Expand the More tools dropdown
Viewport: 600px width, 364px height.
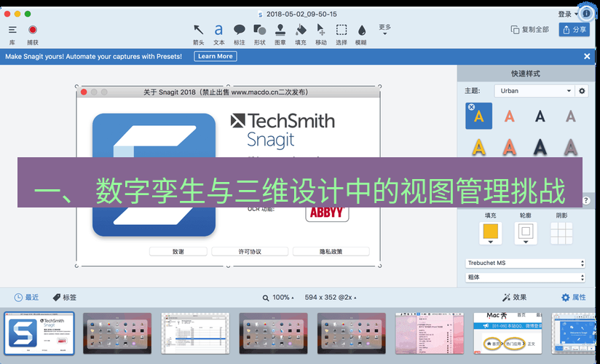coord(384,29)
